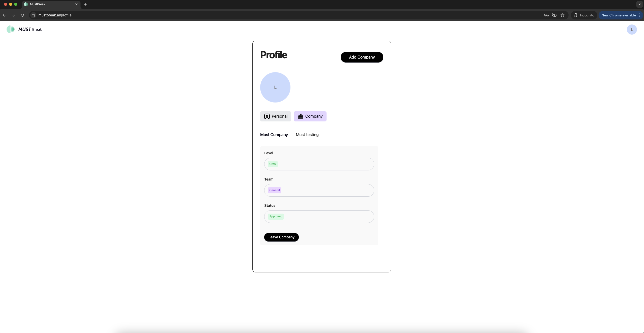Reload the page
This screenshot has height=333, width=644.
[22, 15]
